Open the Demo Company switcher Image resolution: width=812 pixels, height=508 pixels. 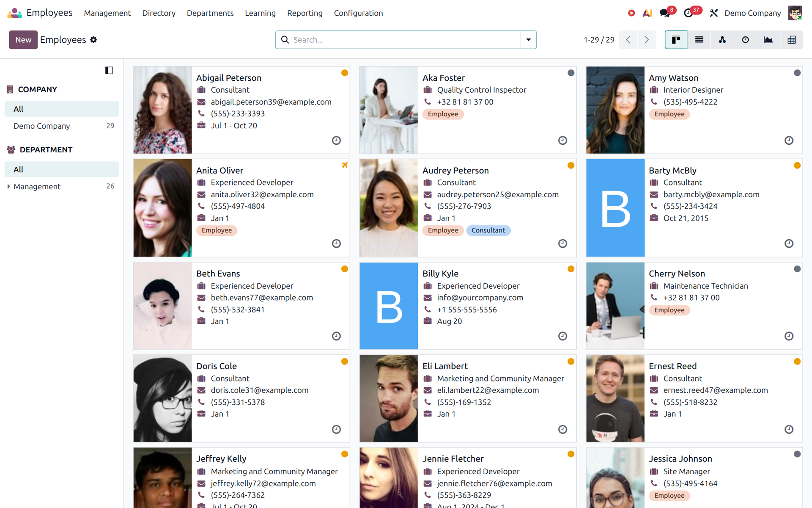[752, 13]
